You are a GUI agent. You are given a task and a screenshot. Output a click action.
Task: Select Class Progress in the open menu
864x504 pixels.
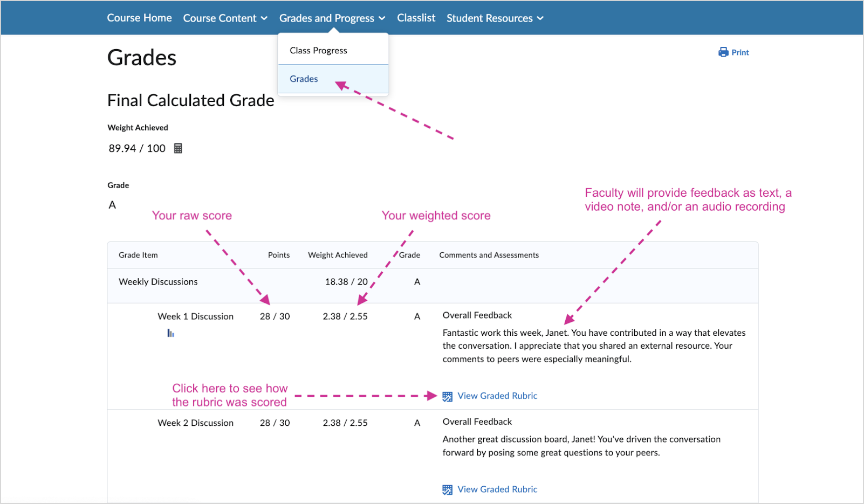tap(318, 50)
